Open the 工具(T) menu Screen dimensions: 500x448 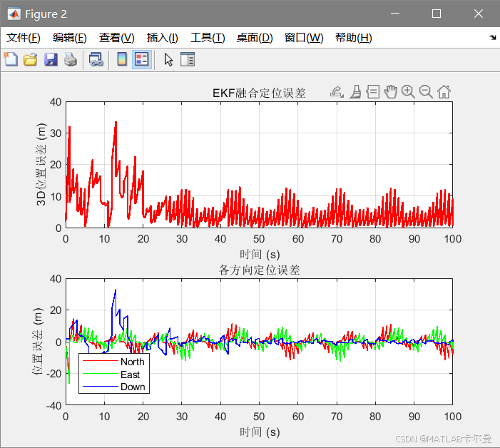tap(208, 38)
